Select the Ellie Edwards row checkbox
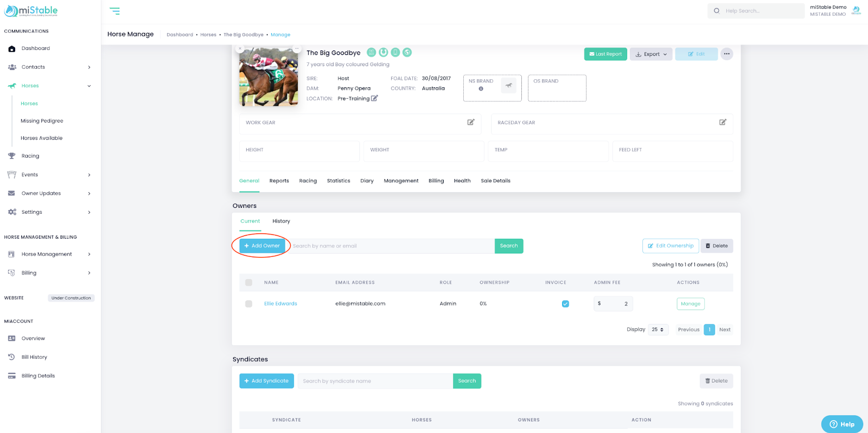868x433 pixels. click(x=249, y=304)
